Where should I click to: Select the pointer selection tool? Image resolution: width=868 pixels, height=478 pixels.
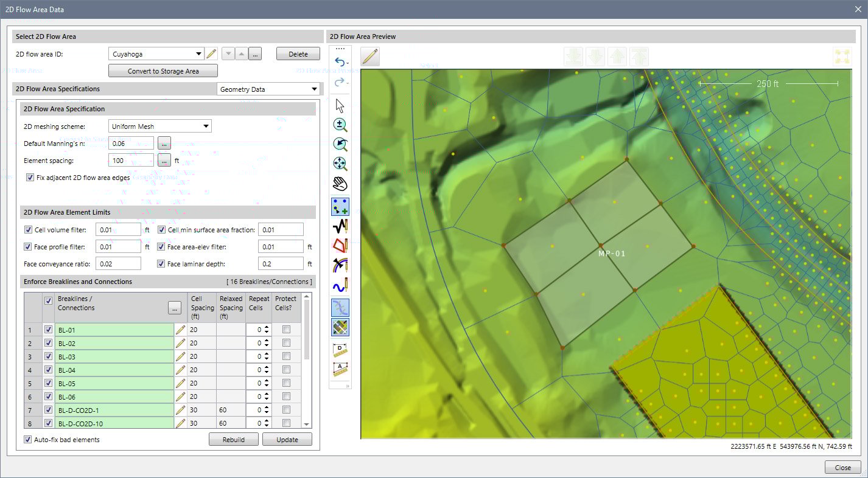tap(340, 105)
